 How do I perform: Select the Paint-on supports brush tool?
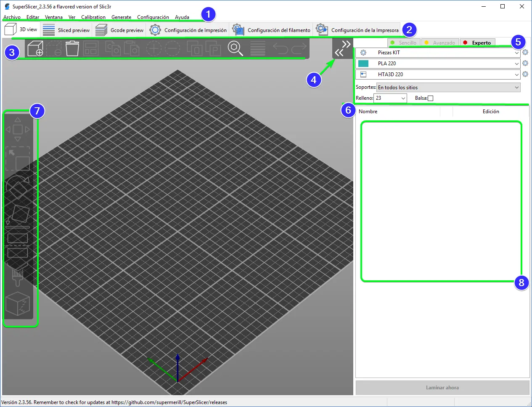tap(18, 274)
